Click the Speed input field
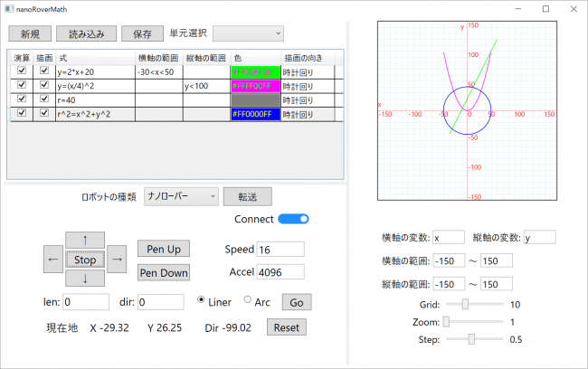588x369 pixels. 280,250
